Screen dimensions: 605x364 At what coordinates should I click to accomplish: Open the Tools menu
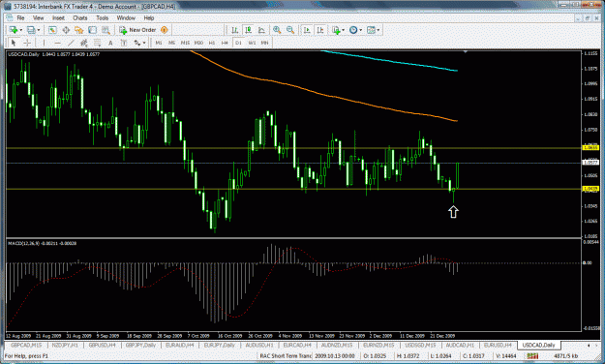pyautogui.click(x=103, y=17)
